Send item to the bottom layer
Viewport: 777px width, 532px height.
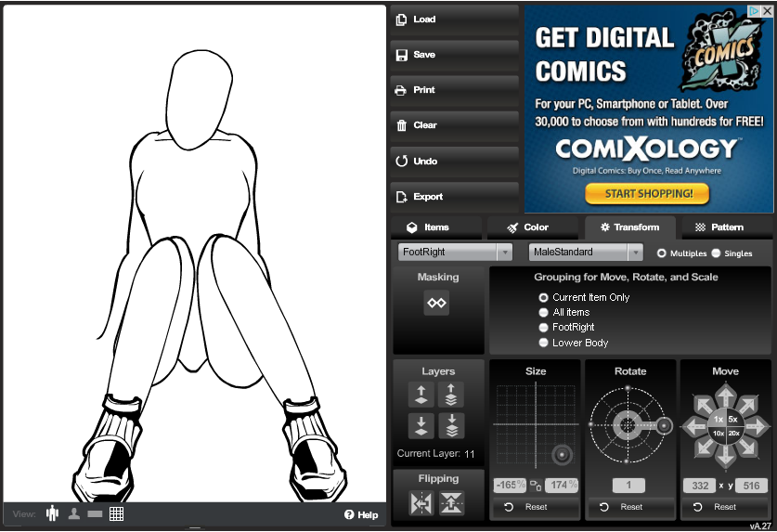[x=451, y=425]
